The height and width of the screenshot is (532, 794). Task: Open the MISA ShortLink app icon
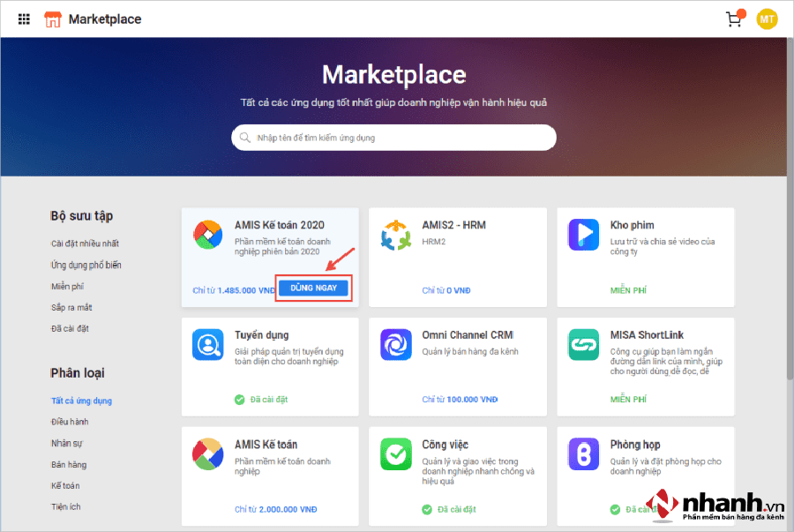tap(584, 345)
